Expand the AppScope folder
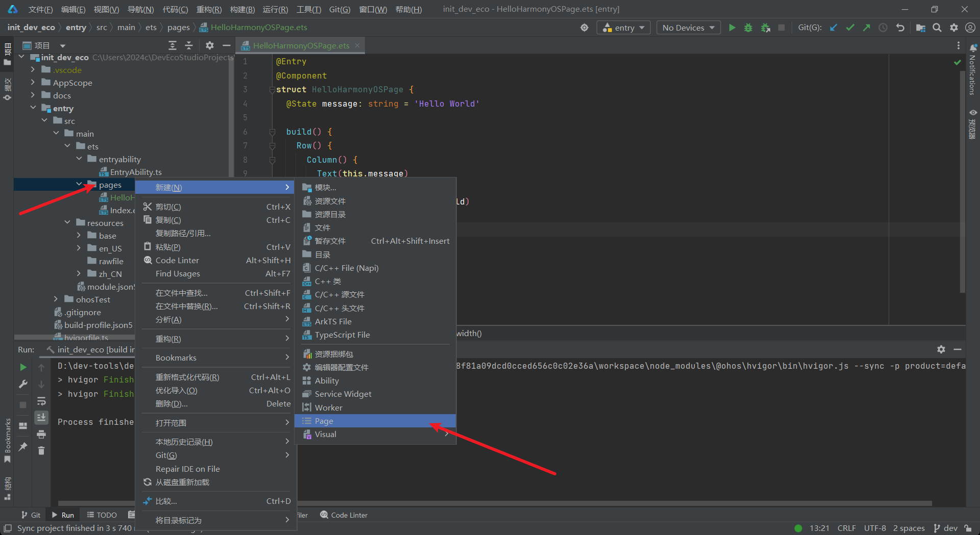Viewport: 980px width, 535px height. (x=33, y=82)
